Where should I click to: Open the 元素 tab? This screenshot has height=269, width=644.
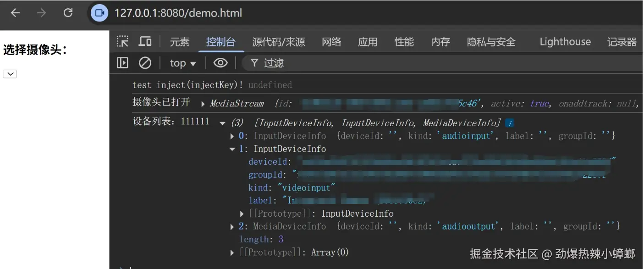click(180, 42)
